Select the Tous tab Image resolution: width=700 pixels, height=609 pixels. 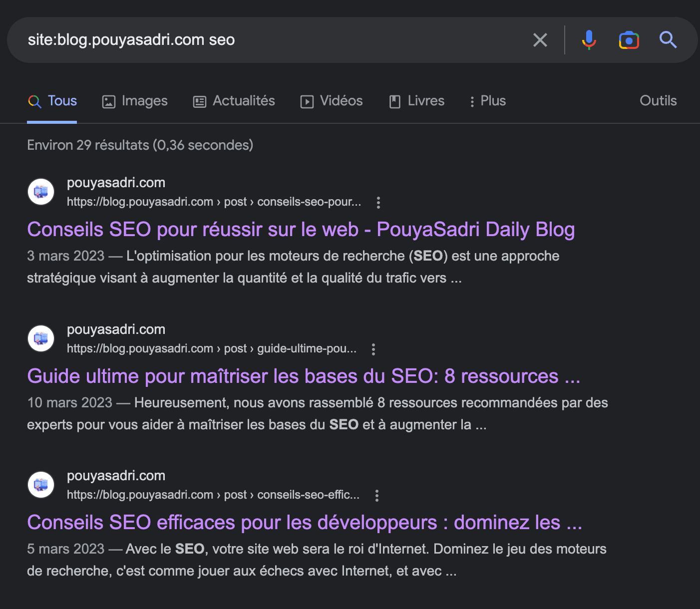coord(52,101)
